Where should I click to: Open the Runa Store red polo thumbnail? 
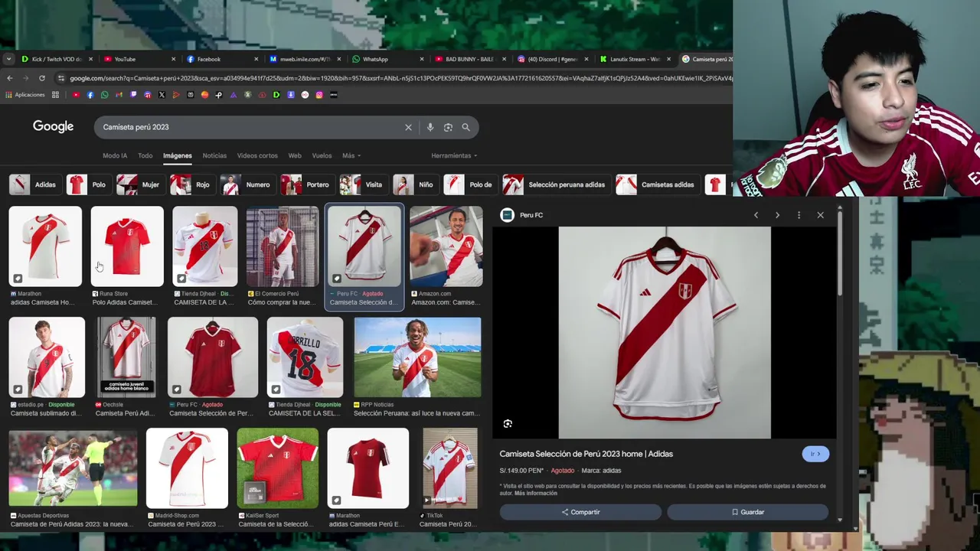coord(127,246)
